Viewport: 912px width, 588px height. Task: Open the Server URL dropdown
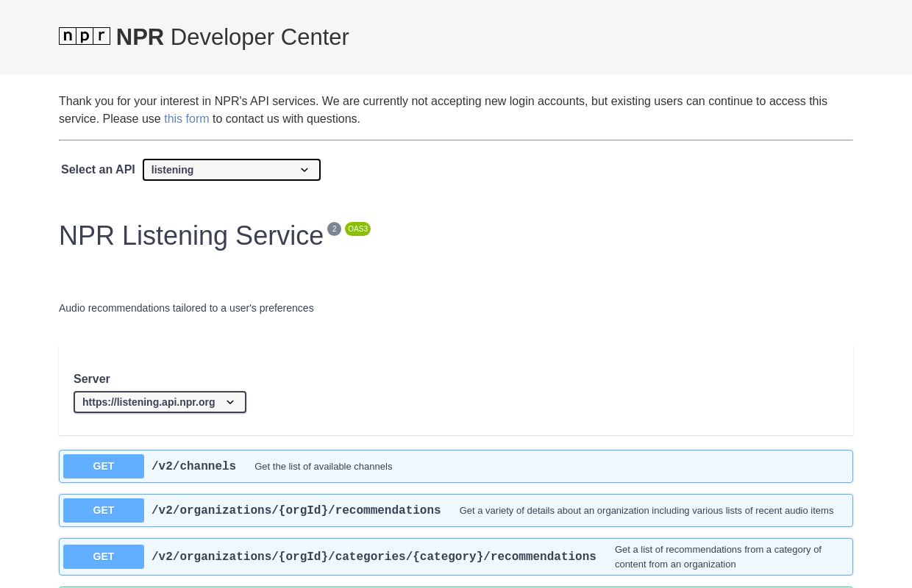pyautogui.click(x=160, y=402)
